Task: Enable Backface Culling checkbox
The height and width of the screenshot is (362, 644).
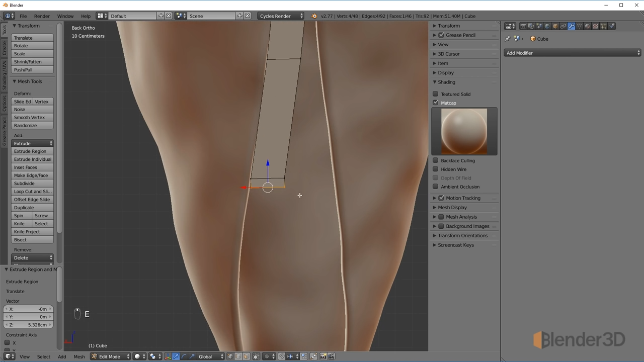Action: pyautogui.click(x=436, y=160)
